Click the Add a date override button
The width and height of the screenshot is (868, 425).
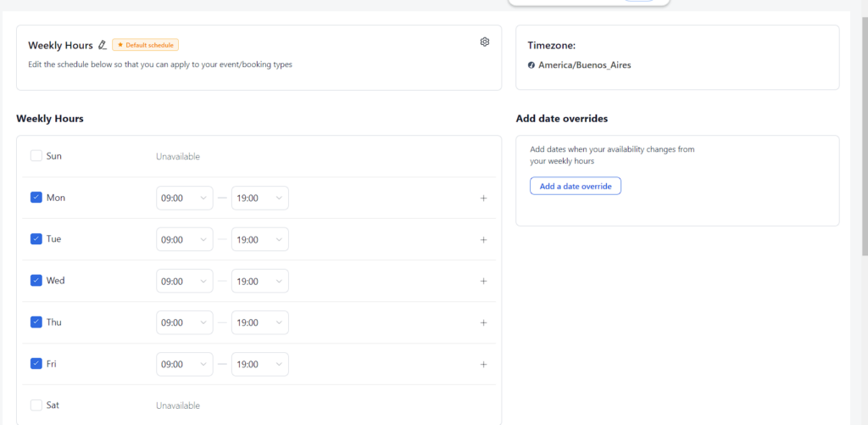576,186
